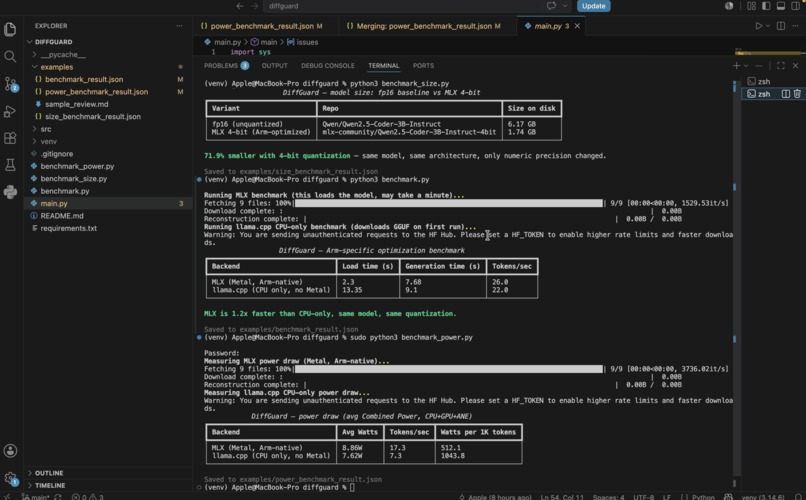
Task: Open new terminal launch profile dropdown
Action: (x=746, y=66)
